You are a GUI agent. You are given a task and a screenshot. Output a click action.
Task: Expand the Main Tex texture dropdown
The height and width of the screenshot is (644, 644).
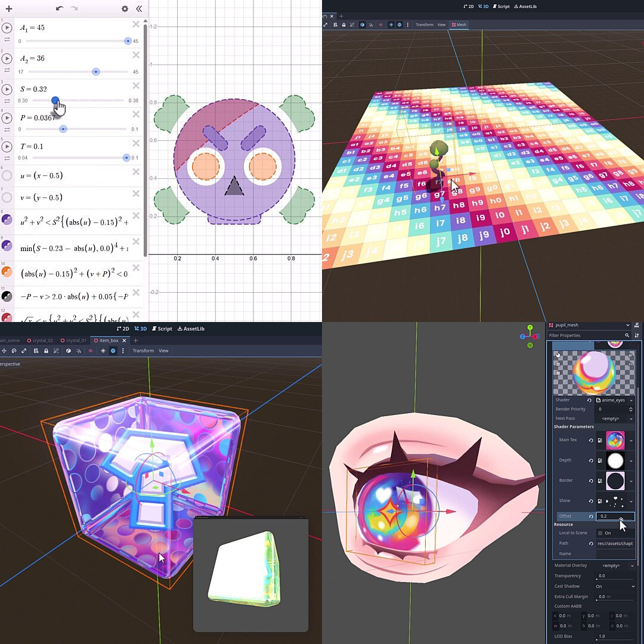pos(631,440)
